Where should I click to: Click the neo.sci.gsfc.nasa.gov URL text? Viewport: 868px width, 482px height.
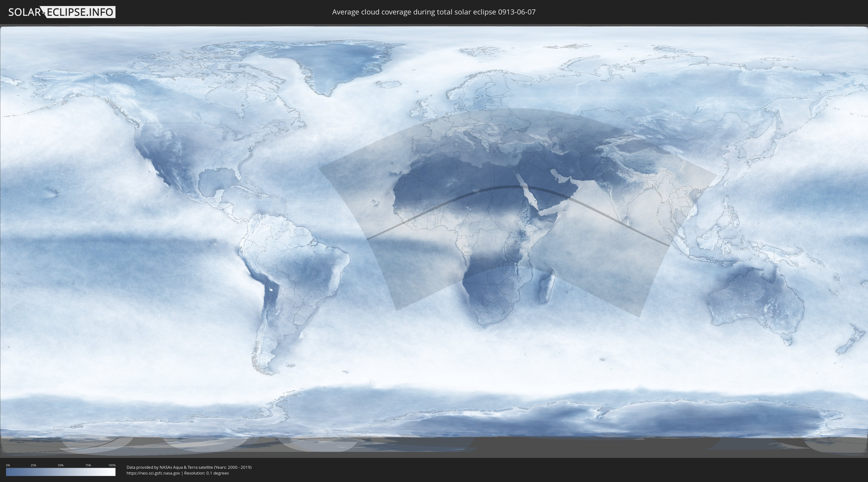click(x=153, y=473)
